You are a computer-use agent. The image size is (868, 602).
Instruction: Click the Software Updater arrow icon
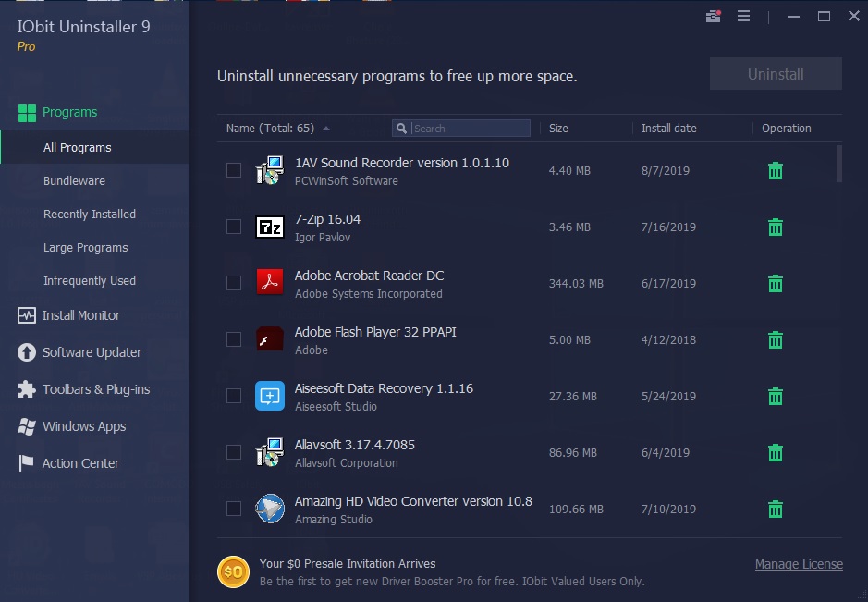click(x=27, y=352)
